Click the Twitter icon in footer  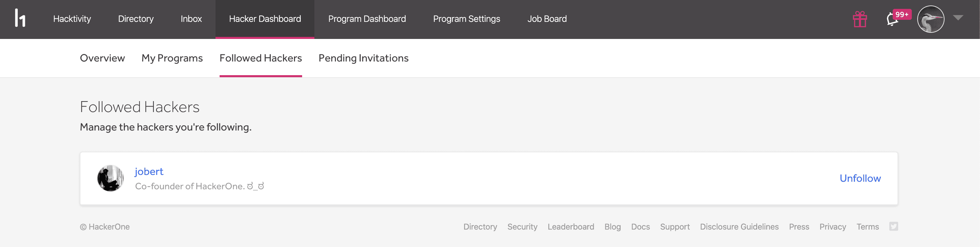coord(893,227)
